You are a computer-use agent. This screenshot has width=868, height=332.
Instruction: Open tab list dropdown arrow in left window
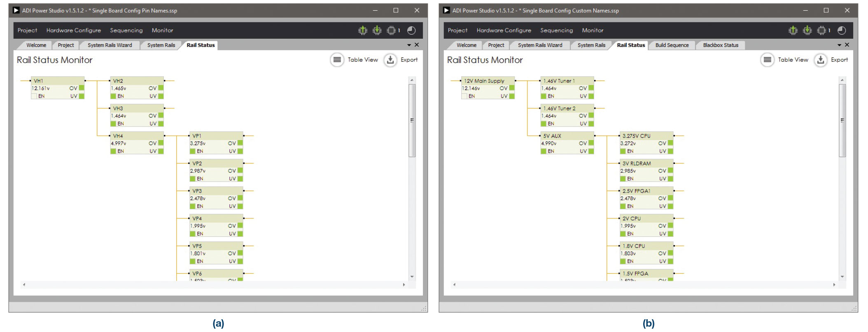409,45
